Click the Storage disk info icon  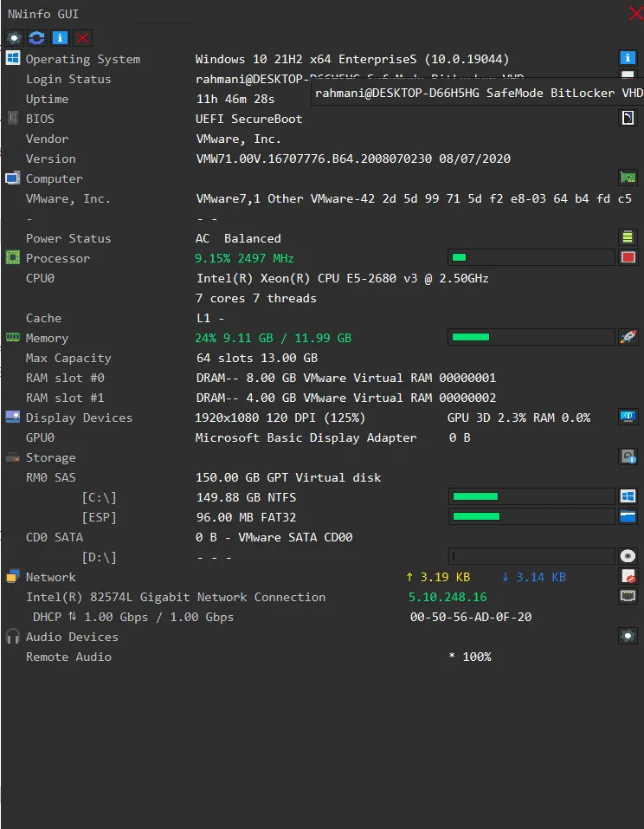point(628,457)
